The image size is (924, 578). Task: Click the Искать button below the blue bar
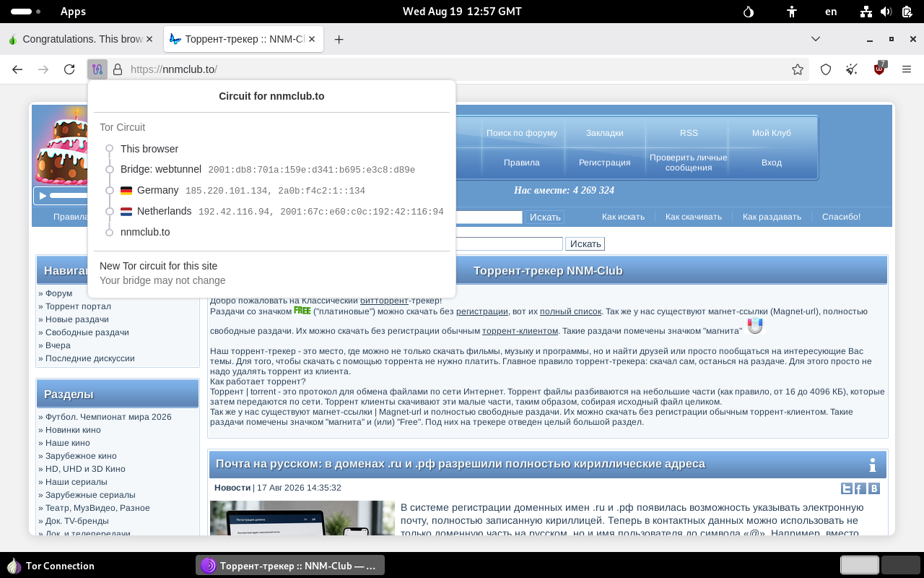tap(585, 244)
